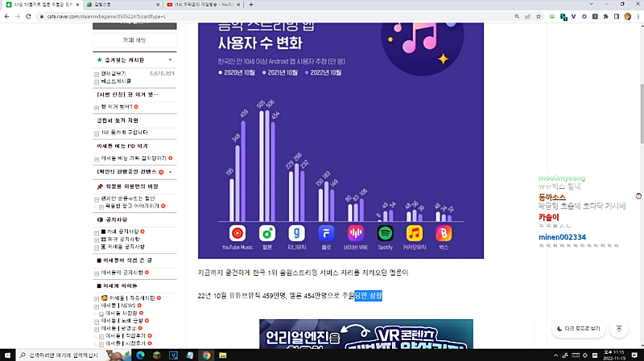Image resolution: width=644 pixels, height=361 pixels.
Task: Click the yellow Kakao Music app icon
Action: [415, 233]
